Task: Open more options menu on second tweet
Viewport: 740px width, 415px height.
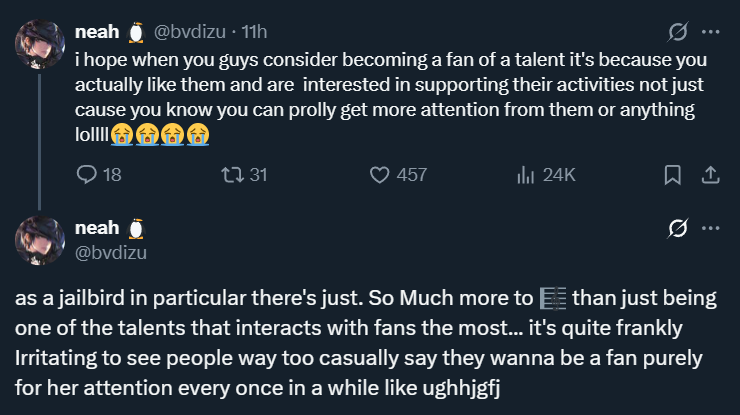Action: (711, 229)
